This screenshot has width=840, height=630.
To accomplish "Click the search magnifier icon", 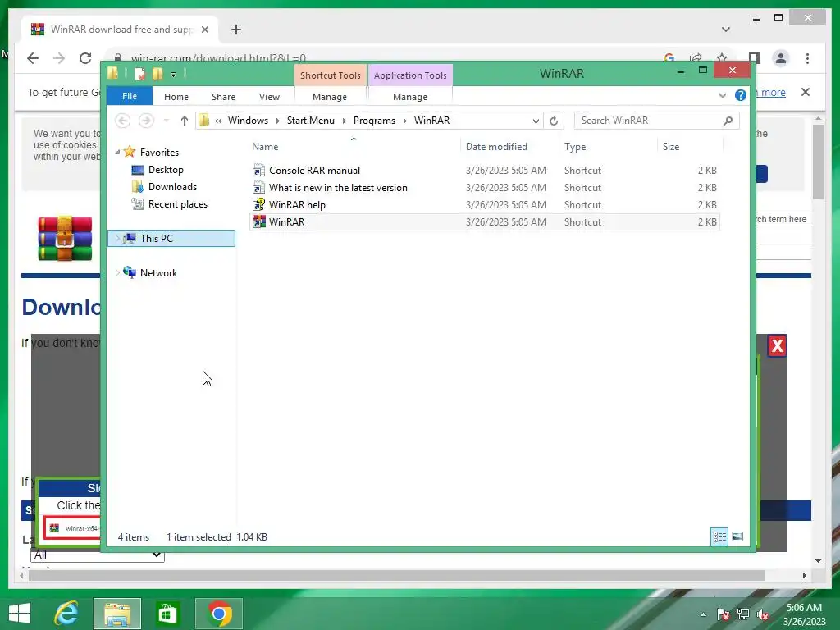I will [x=728, y=121].
